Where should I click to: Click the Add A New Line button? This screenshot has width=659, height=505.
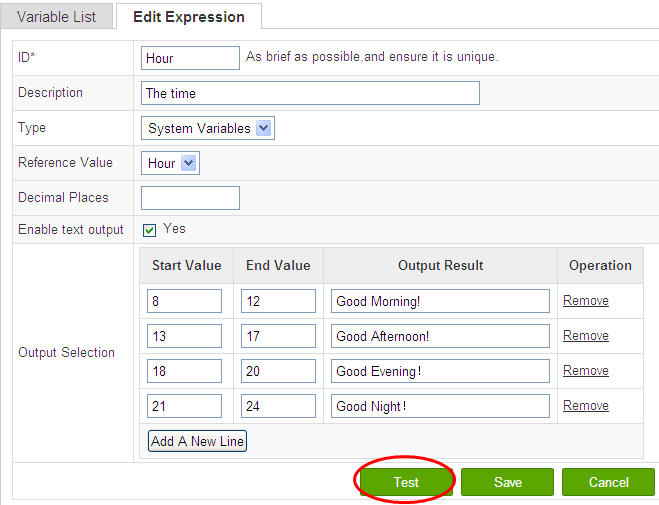pos(197,441)
